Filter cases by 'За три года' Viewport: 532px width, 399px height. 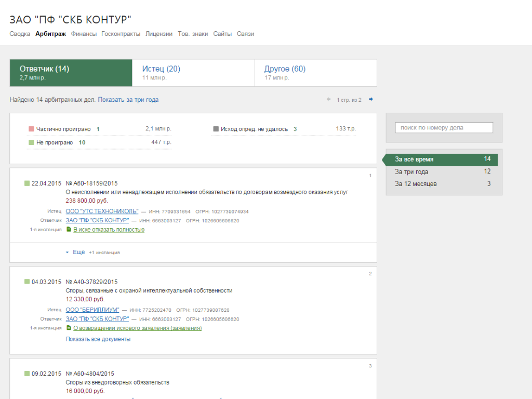point(411,171)
